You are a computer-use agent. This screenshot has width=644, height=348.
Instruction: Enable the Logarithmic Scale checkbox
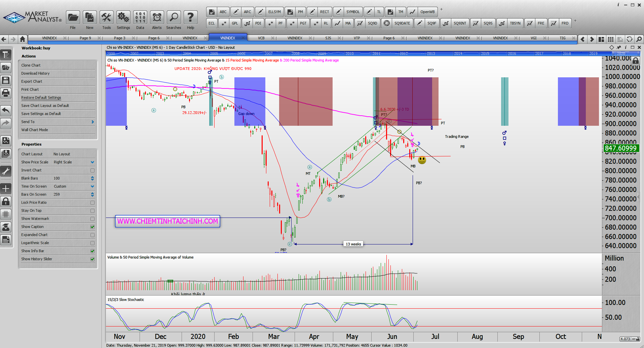92,243
